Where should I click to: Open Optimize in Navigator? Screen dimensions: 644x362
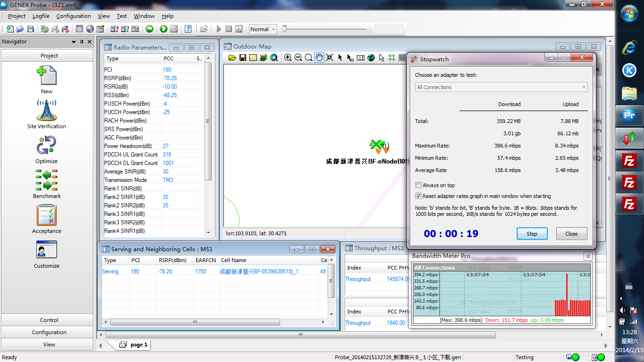tap(47, 150)
